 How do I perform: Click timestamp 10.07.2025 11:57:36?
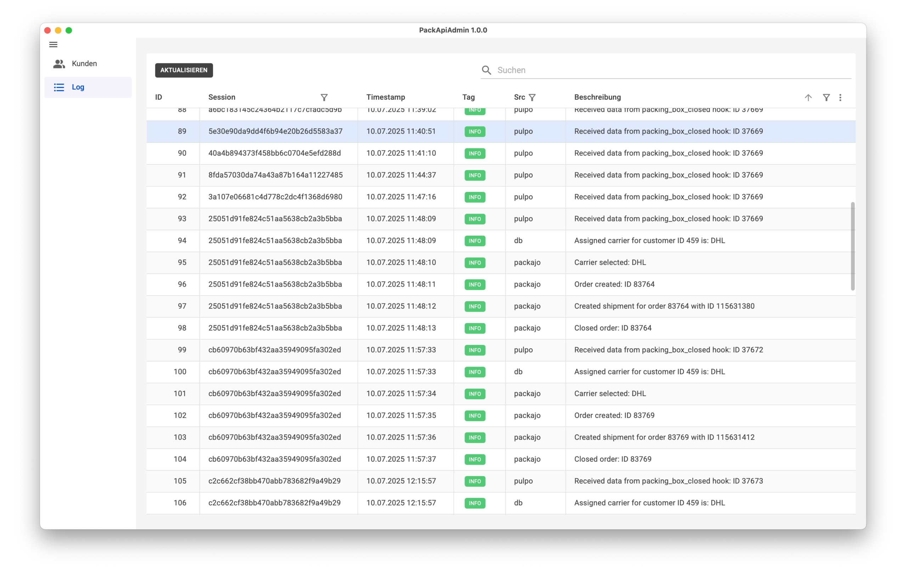pos(401,437)
